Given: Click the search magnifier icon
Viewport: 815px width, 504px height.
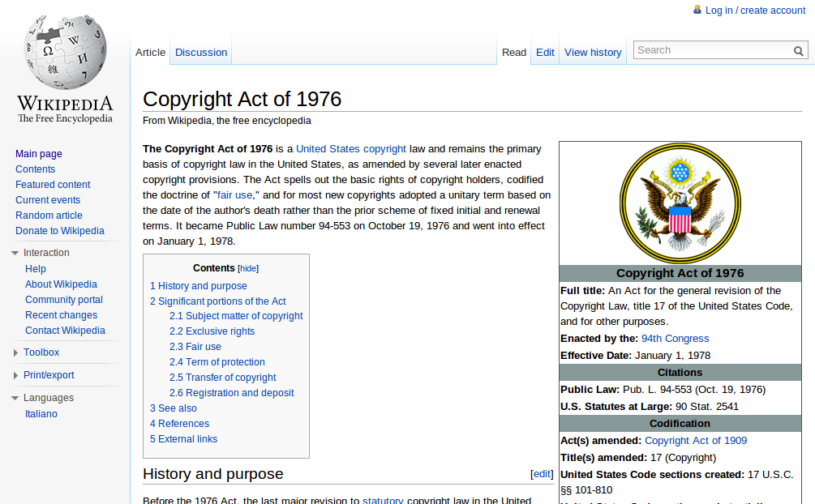Looking at the screenshot, I should tap(799, 51).
